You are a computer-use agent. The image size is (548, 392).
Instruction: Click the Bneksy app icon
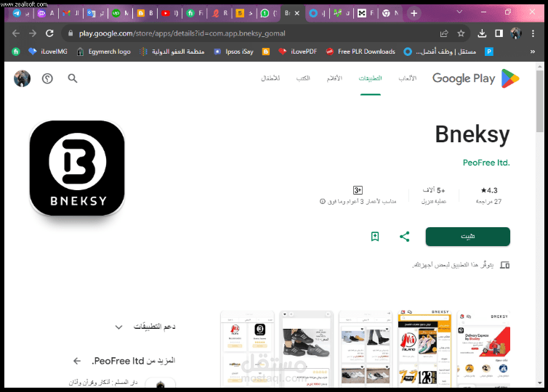point(77,168)
